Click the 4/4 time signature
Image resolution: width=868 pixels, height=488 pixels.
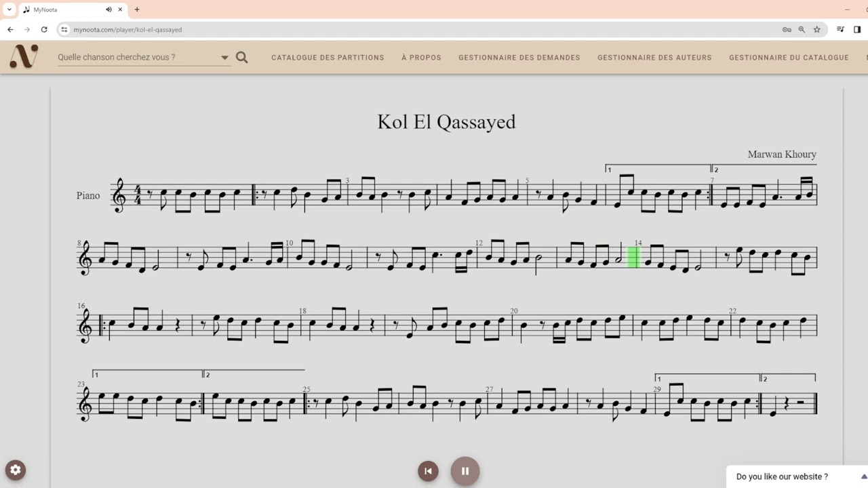coord(138,195)
